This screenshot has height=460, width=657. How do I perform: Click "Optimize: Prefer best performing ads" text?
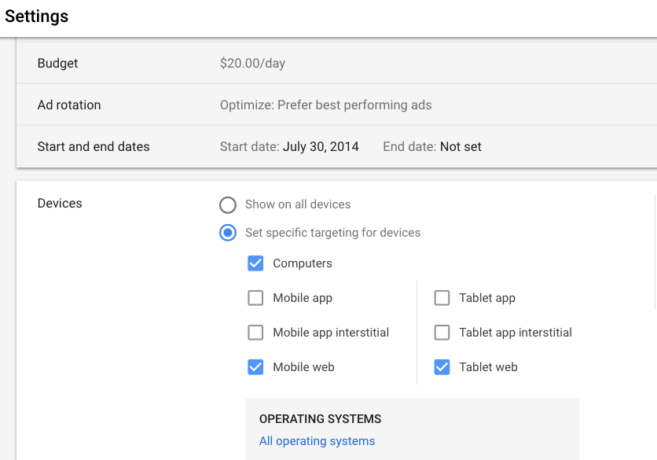pos(326,105)
